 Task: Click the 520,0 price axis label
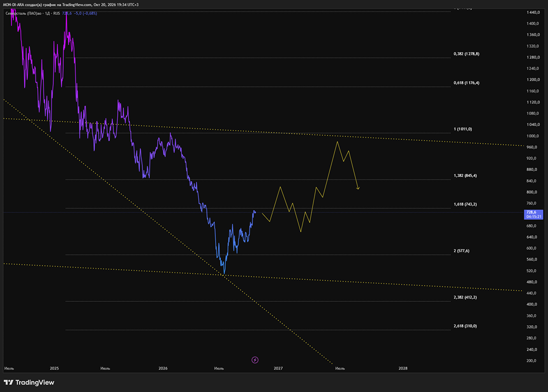[x=532, y=271]
